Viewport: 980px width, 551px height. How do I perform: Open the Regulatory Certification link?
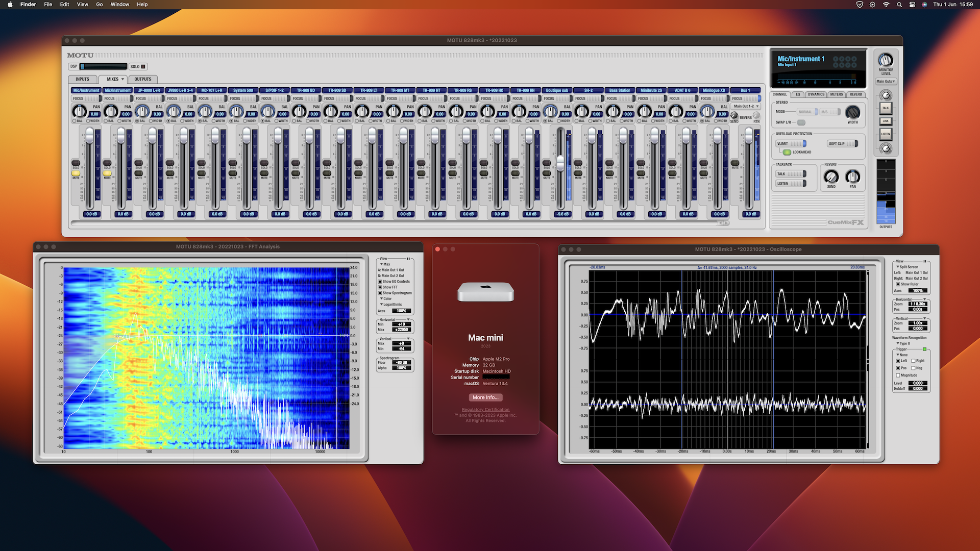tap(485, 410)
